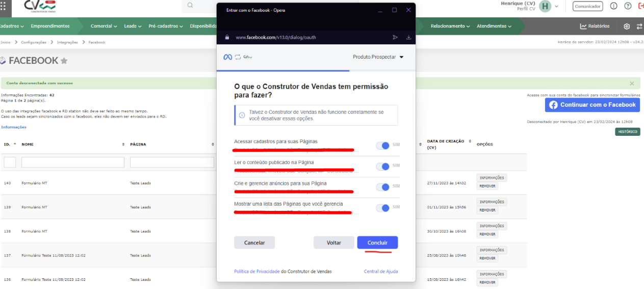Click the Concluir button

[x=377, y=243]
